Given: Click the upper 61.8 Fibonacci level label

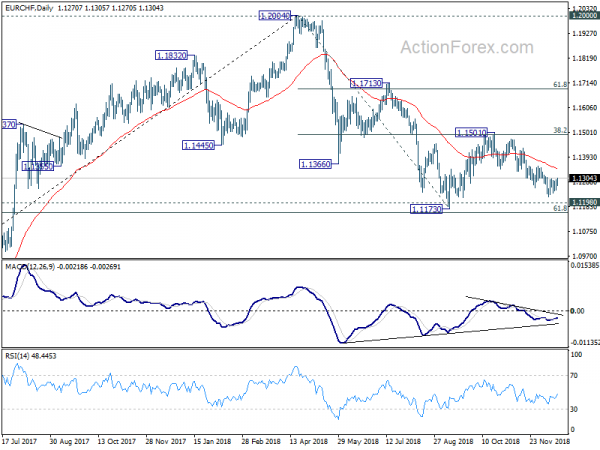Looking at the screenshot, I should pos(560,84).
